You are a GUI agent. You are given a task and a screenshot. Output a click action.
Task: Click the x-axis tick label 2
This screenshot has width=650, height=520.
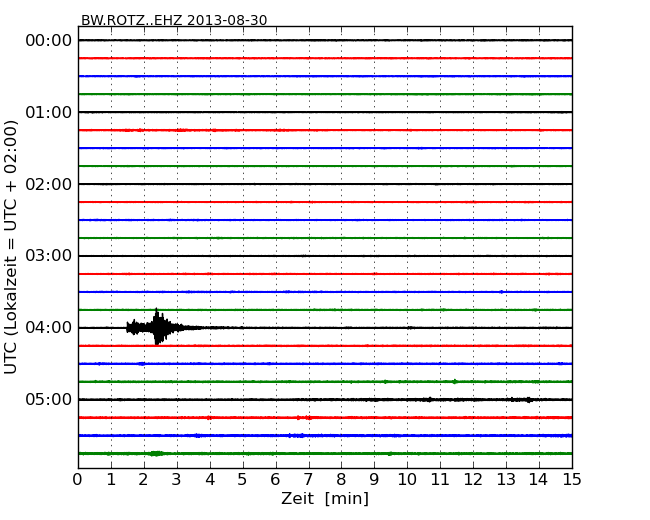(x=143, y=480)
